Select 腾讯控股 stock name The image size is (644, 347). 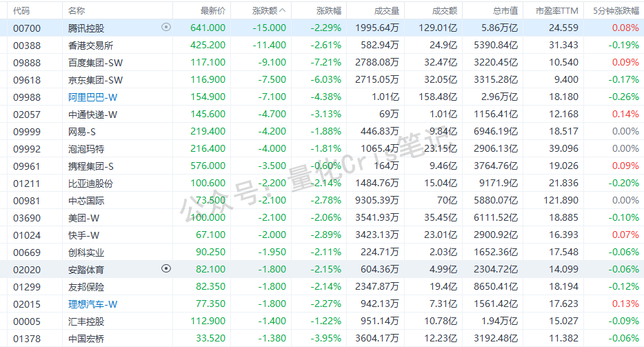pos(86,28)
